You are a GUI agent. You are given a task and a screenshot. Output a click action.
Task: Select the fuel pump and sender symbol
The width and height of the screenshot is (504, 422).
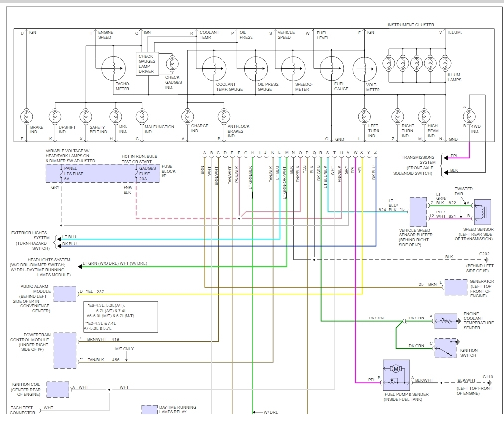tap(396, 375)
